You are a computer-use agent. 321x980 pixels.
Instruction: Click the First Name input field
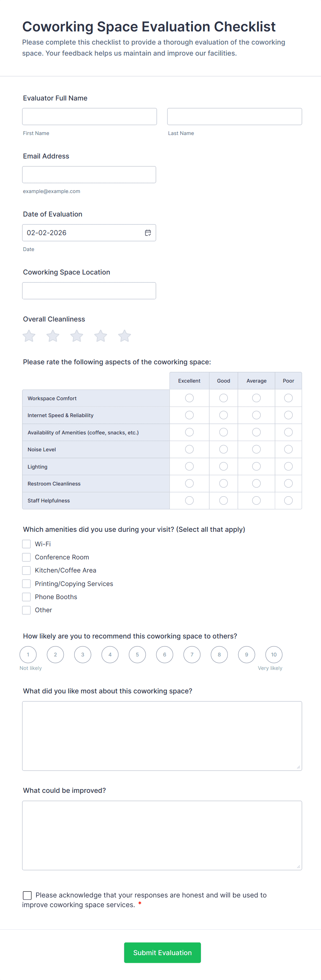[89, 116]
